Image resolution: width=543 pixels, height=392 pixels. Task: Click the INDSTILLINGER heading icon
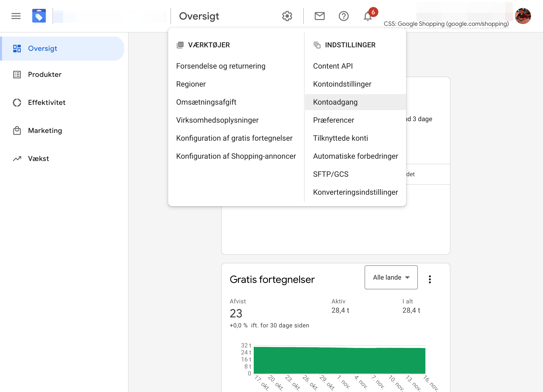click(x=317, y=45)
